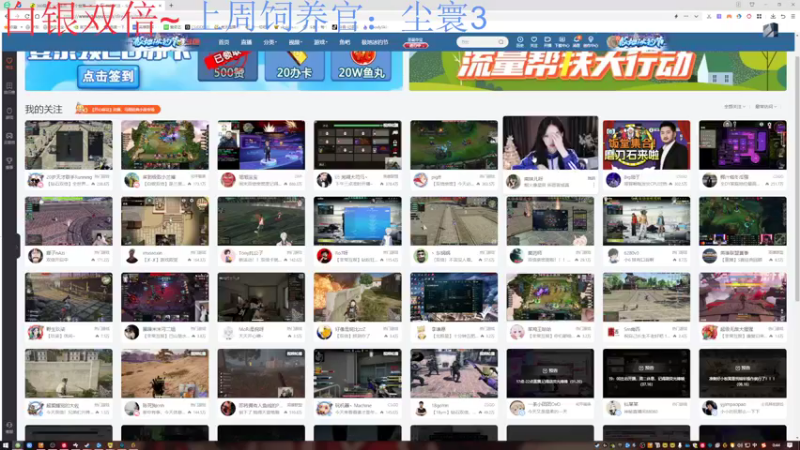This screenshot has width=800, height=450.
Task: Click the magnifier icon in the search box
Action: coord(501,42)
